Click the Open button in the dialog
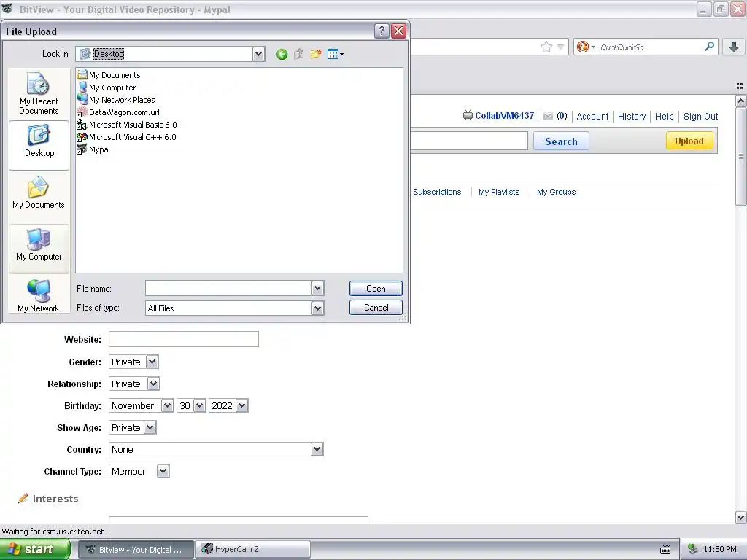This screenshot has width=747, height=560. point(376,289)
